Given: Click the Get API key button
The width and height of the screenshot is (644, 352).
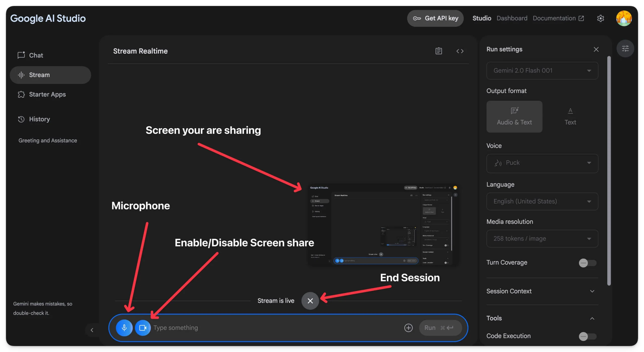Looking at the screenshot, I should pyautogui.click(x=435, y=18).
